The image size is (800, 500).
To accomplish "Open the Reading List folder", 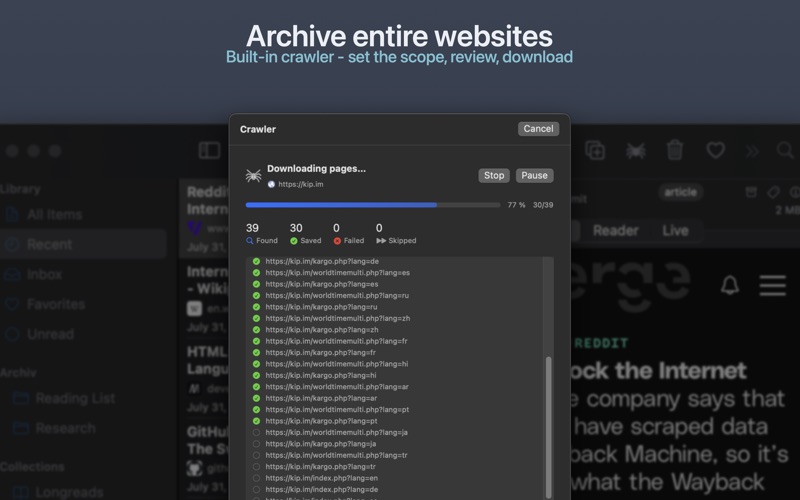I will [x=83, y=398].
